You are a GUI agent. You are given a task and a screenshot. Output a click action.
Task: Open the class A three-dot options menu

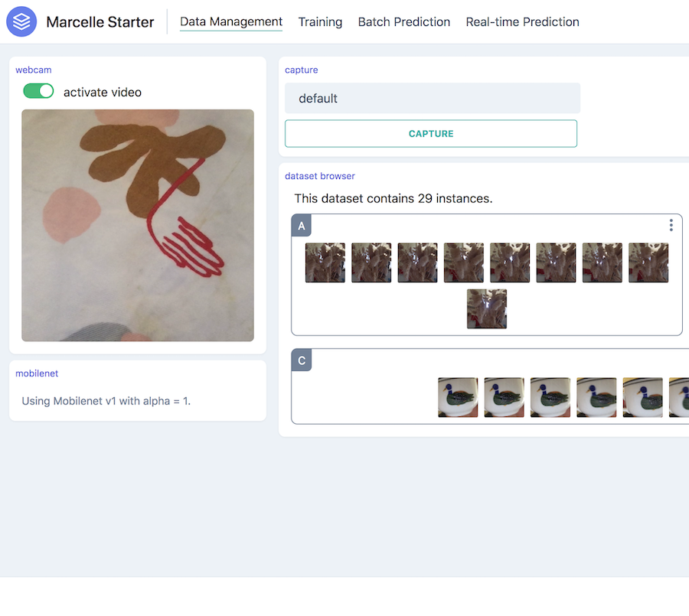pos(671,225)
